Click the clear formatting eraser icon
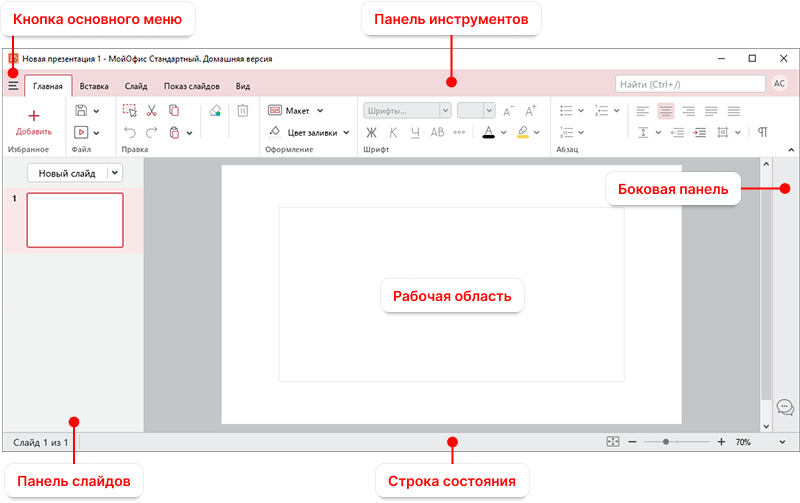Screen dimensions: 800x503 tap(214, 111)
